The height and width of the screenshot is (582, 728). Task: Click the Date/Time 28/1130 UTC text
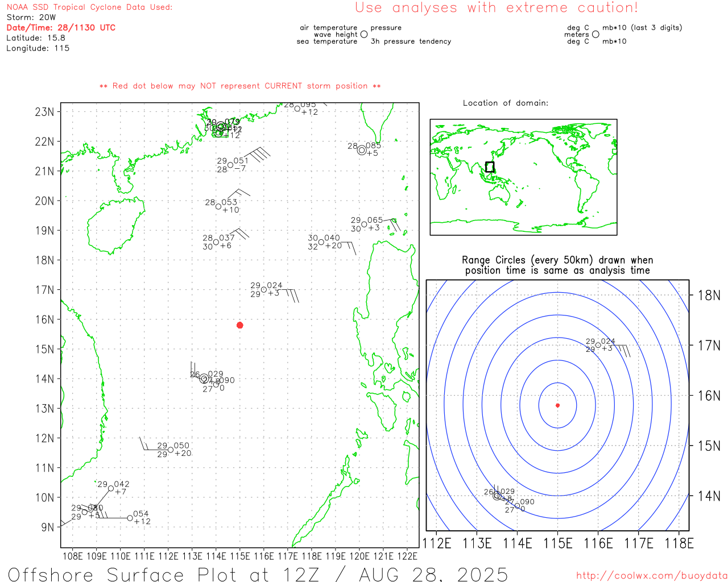click(61, 27)
